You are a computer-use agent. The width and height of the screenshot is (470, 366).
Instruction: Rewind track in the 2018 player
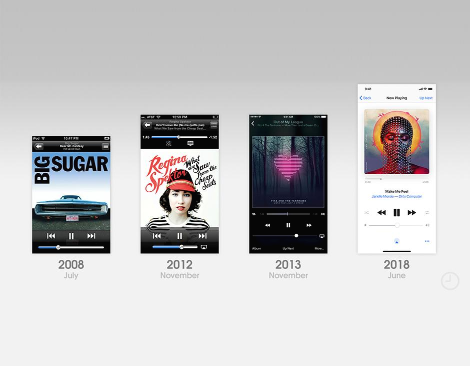tap(382, 213)
